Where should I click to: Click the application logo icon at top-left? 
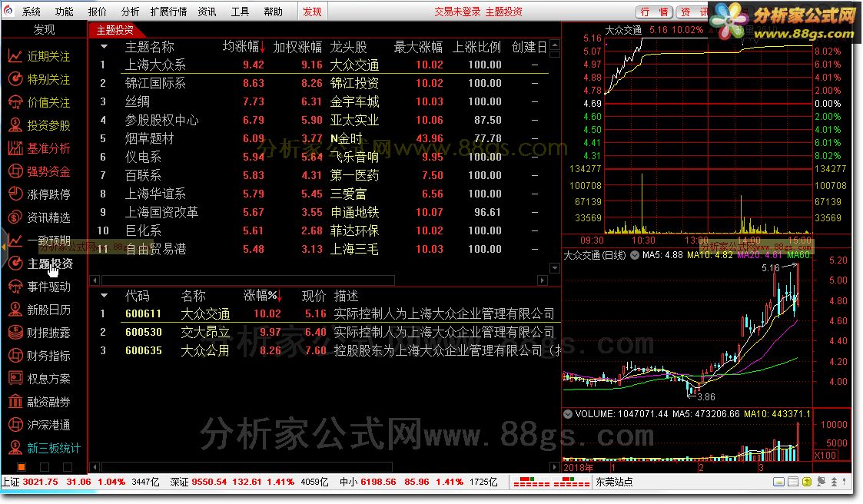point(8,11)
